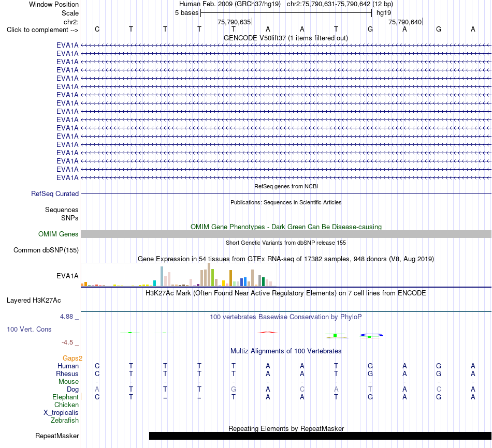Click the Human species row label
This screenshot has width=492, height=448.
click(x=68, y=366)
